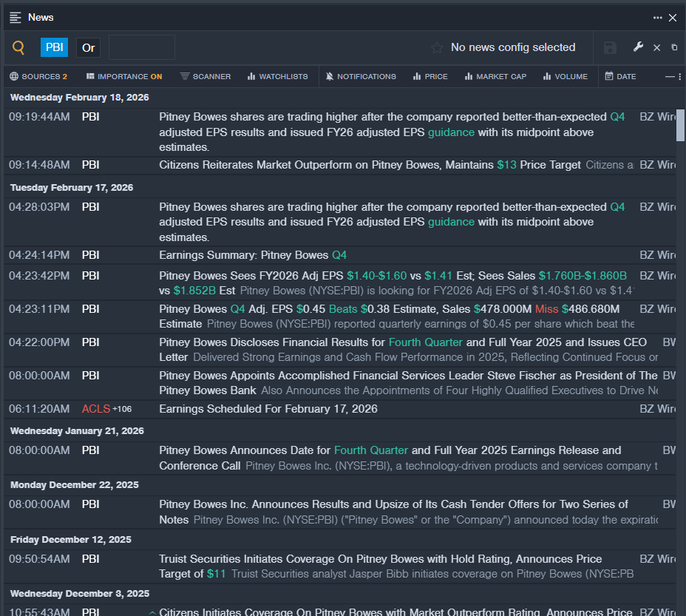Open the News panel three-dot menu
The image size is (686, 616).
tap(657, 18)
